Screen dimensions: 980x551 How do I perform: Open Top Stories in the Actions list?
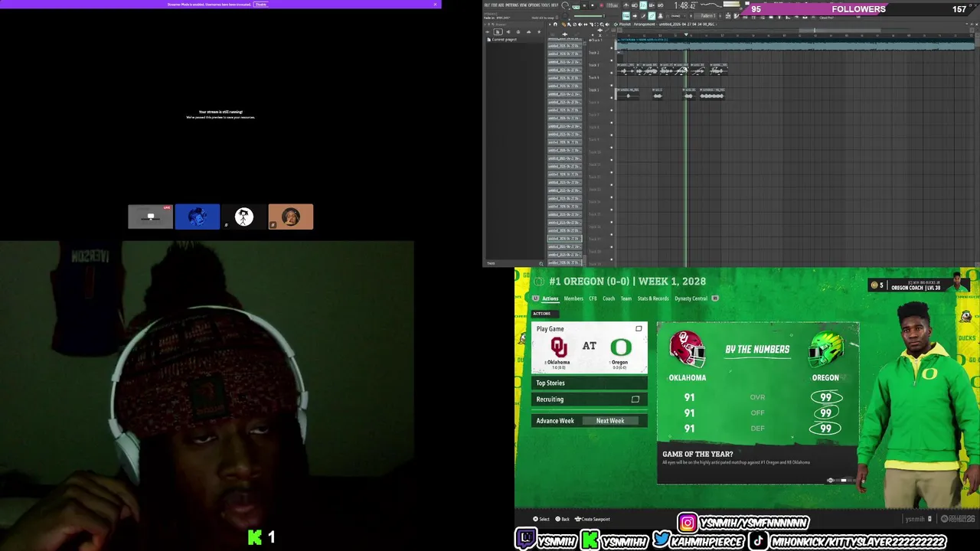[590, 383]
